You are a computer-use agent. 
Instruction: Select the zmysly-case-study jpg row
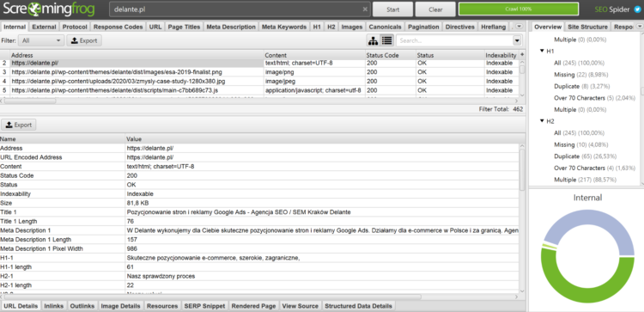[259, 81]
